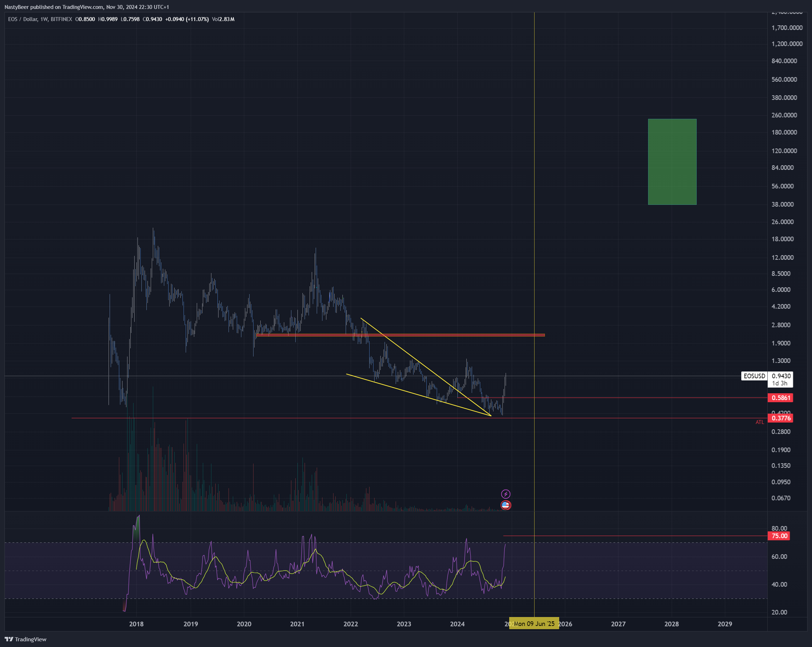
Task: Click the 2028 year label on time axis
Action: (x=672, y=624)
